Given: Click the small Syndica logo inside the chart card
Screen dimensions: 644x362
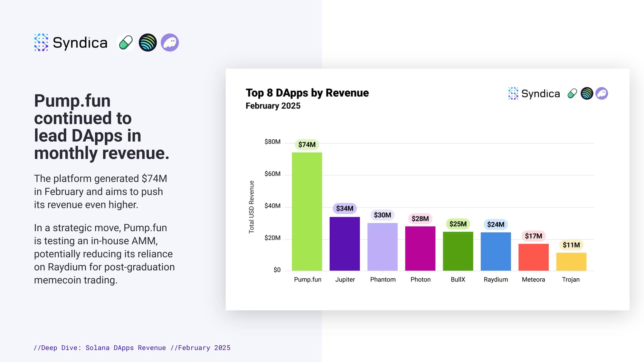Looking at the screenshot, I should tap(534, 94).
